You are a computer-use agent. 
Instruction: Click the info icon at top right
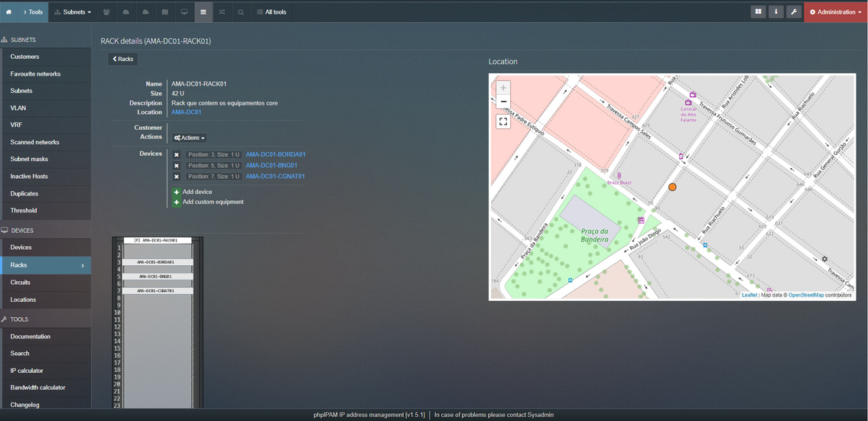coord(776,11)
